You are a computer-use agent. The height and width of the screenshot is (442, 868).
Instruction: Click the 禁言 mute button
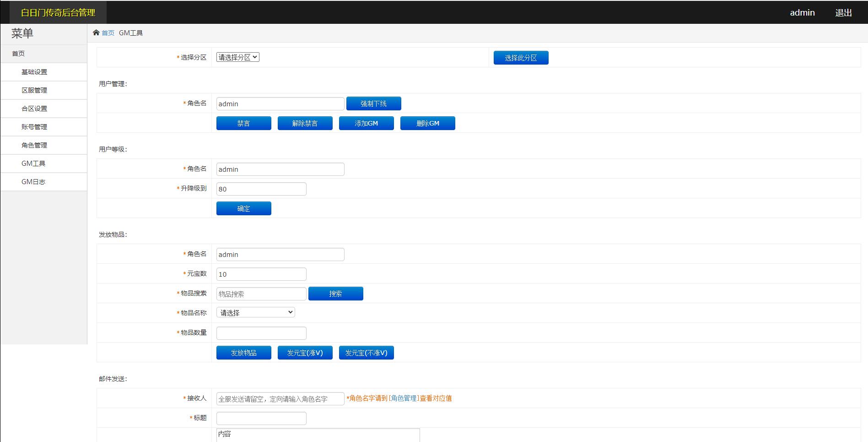pyautogui.click(x=243, y=123)
